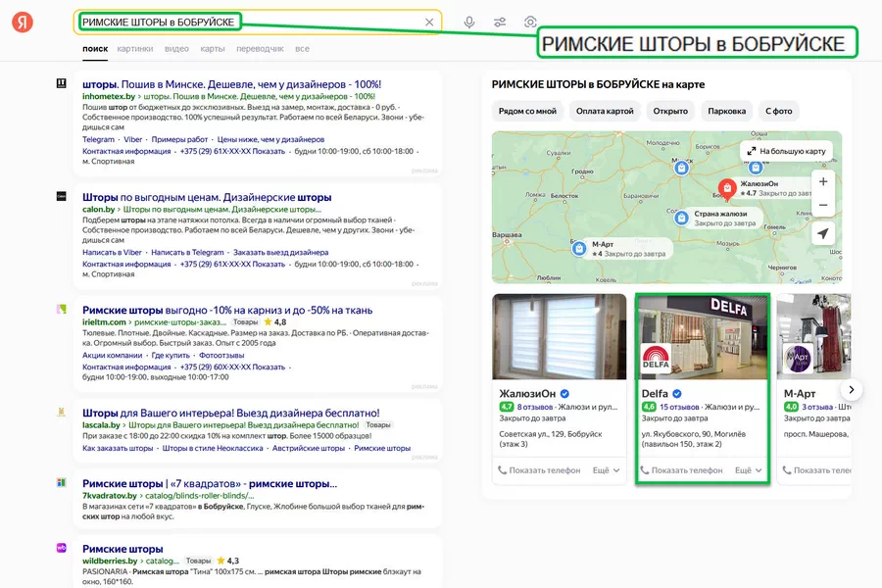Switch to the картинки tab

[135, 48]
